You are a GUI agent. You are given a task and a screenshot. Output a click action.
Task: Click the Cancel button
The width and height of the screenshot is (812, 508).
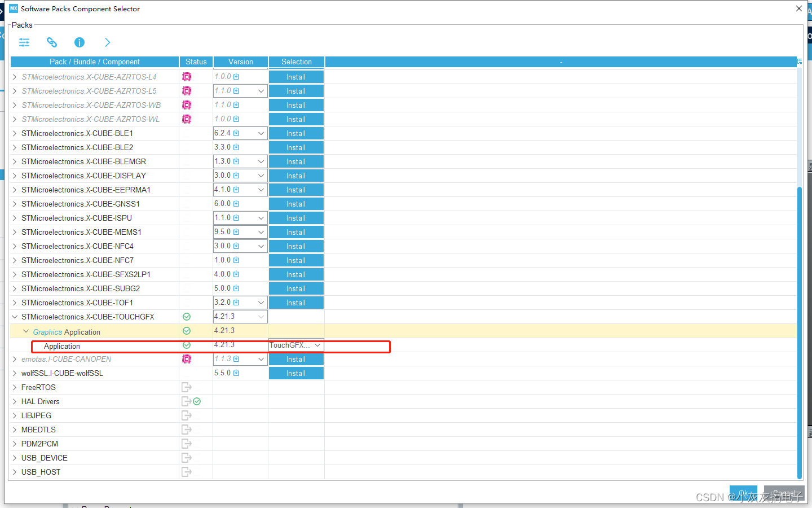tap(784, 493)
